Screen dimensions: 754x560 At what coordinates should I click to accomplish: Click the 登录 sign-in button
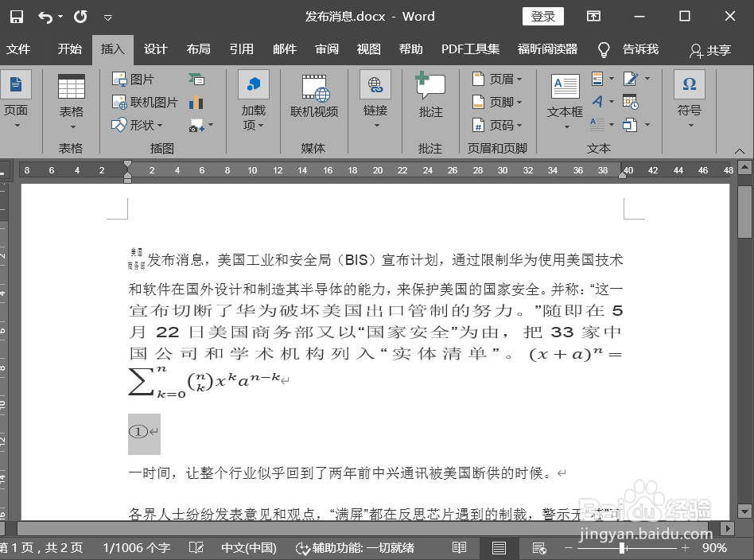click(x=543, y=17)
